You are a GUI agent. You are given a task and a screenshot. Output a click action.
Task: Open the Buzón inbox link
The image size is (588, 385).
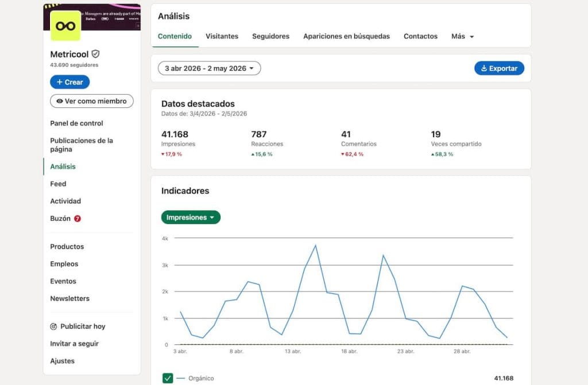point(60,219)
